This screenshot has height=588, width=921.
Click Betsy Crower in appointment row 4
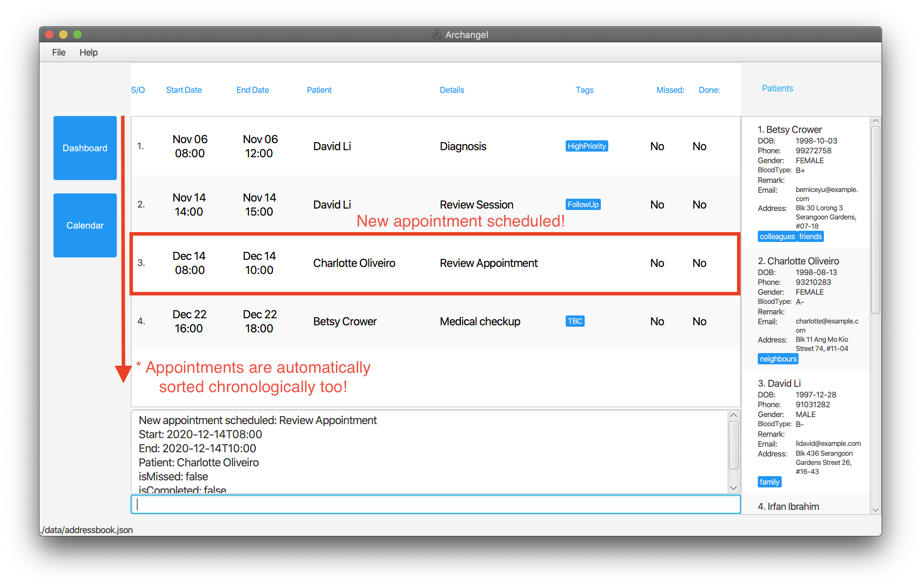[345, 321]
